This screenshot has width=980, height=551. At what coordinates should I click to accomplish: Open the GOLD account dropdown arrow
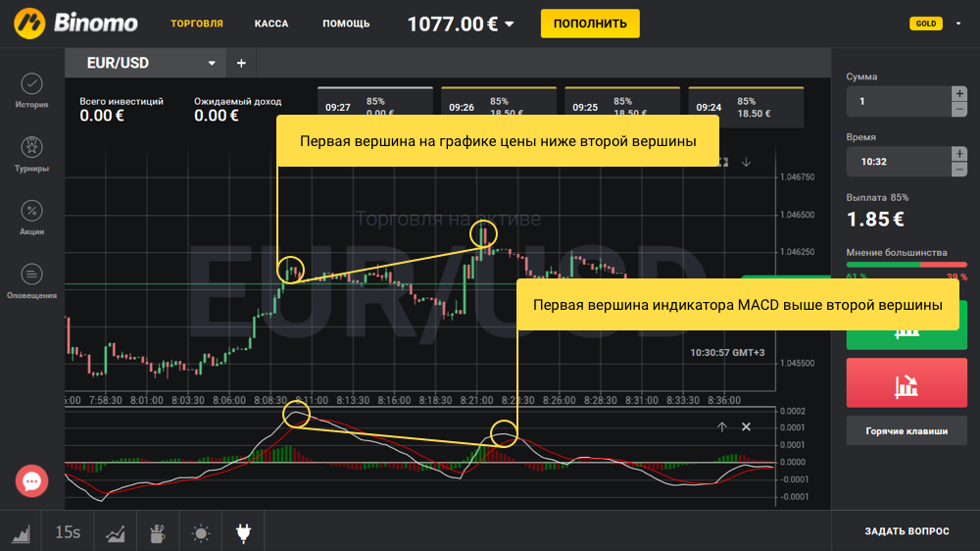pos(958,24)
